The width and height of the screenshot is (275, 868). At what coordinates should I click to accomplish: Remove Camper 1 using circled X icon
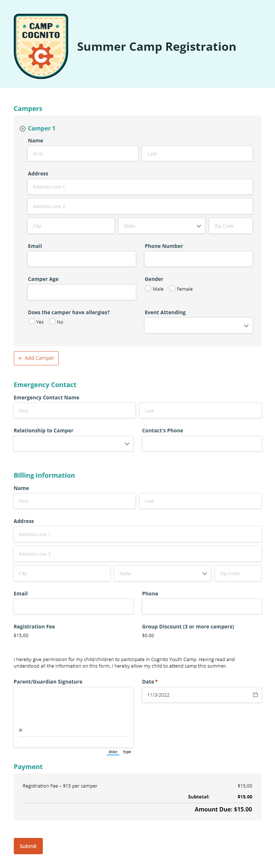coord(23,128)
